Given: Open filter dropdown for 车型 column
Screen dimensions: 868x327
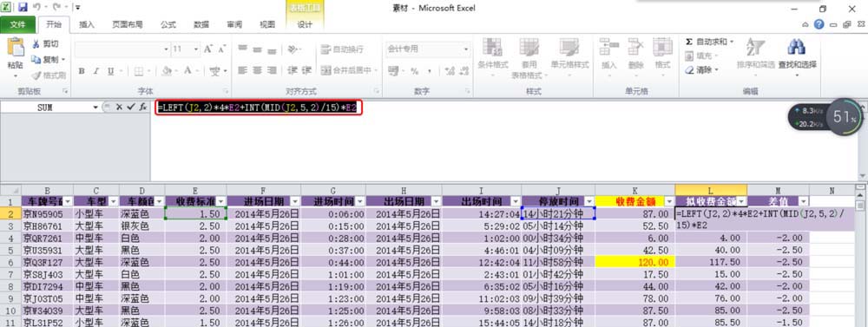Looking at the screenshot, I should (x=113, y=201).
